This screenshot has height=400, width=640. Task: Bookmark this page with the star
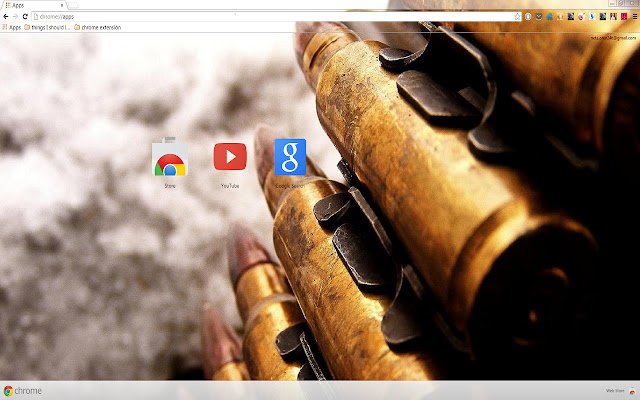pos(517,16)
